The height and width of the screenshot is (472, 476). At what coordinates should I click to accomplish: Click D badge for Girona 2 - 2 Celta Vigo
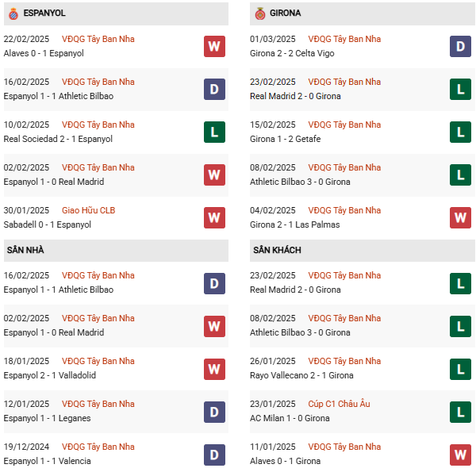(460, 46)
